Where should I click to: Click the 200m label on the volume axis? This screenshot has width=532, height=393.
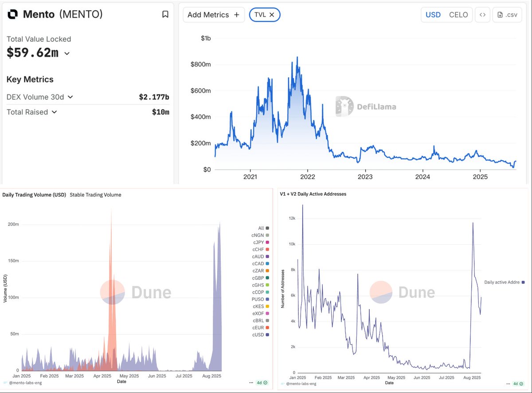(14, 224)
